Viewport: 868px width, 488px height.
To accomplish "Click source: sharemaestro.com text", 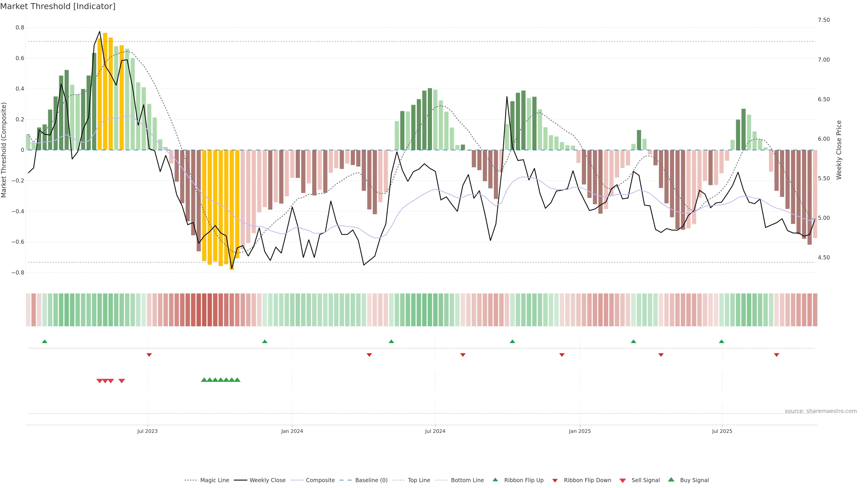I will 821,411.
